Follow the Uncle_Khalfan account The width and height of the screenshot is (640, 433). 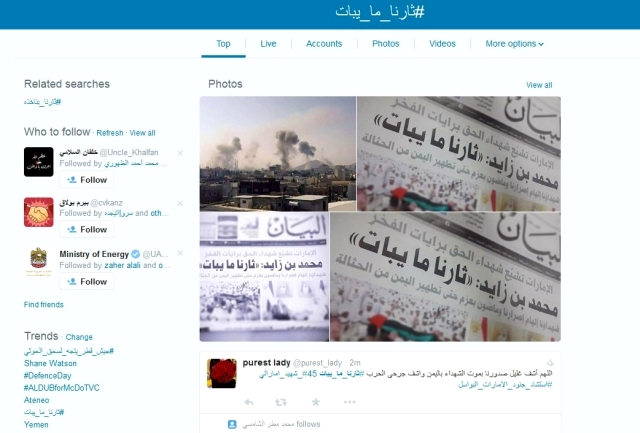pos(87,180)
